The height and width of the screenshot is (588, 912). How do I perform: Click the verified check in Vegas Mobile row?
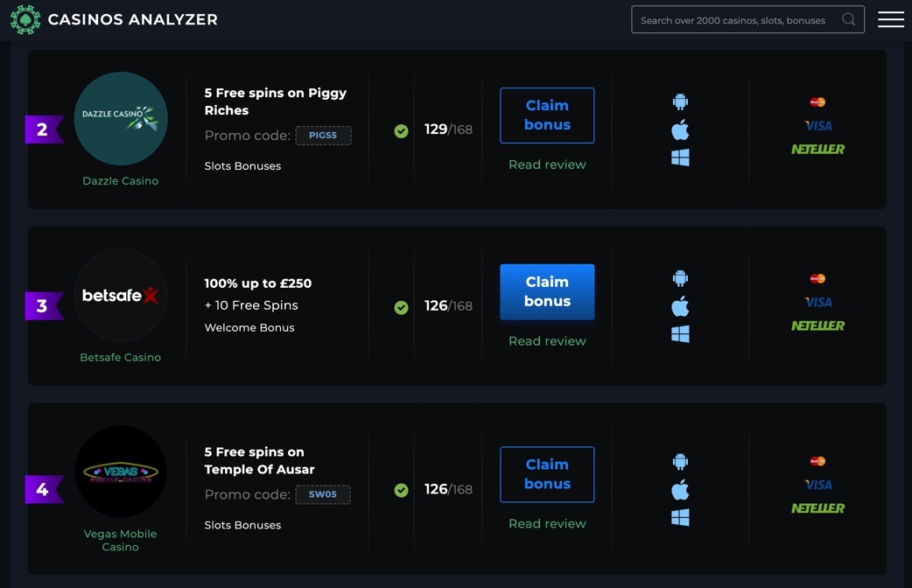coord(402,490)
